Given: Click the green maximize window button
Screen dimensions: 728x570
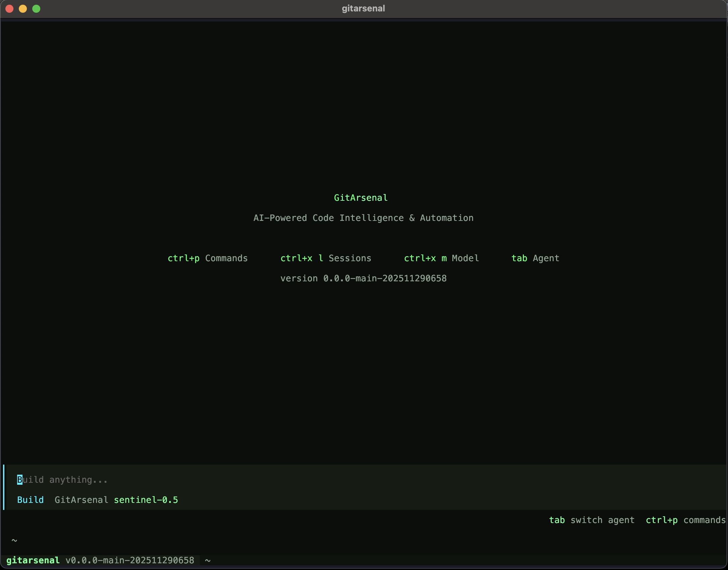Looking at the screenshot, I should pyautogui.click(x=36, y=9).
